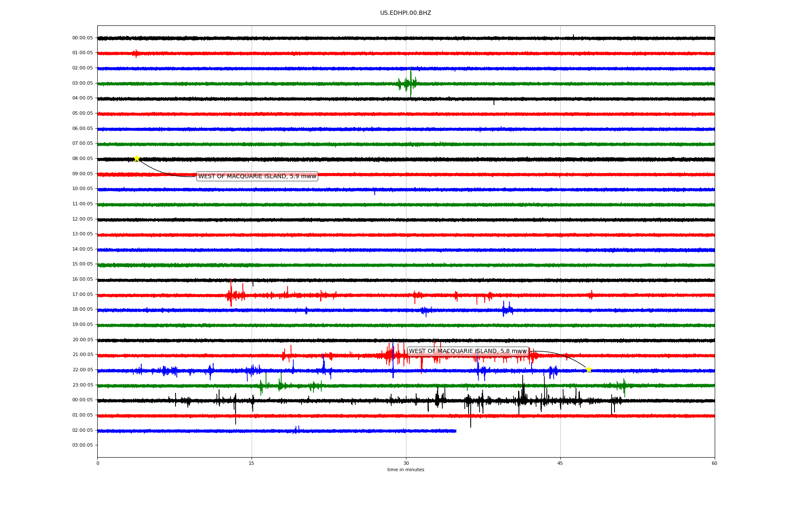
Task: Click the US.EDHPI.00.BHZ plot title
Action: pos(406,13)
